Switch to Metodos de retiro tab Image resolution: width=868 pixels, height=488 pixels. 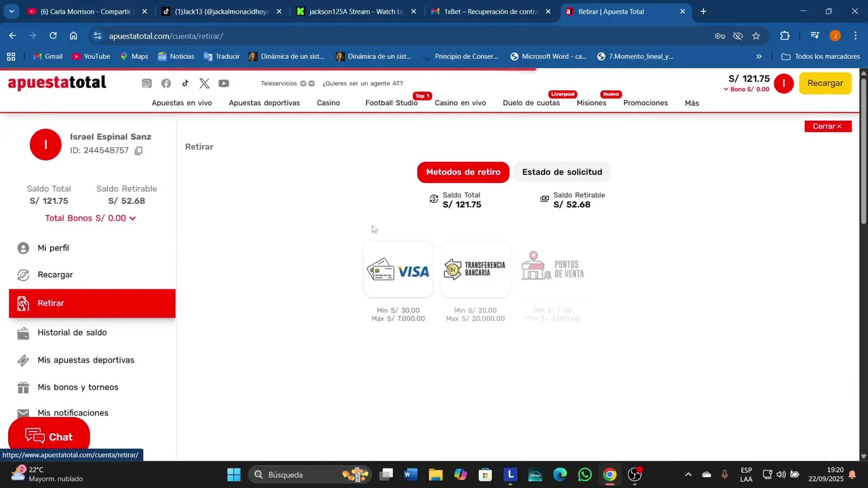pos(463,172)
